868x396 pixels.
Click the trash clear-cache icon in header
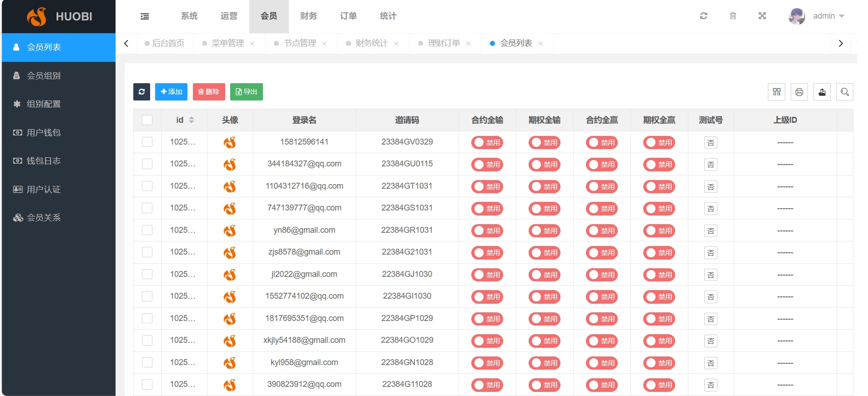click(x=733, y=16)
